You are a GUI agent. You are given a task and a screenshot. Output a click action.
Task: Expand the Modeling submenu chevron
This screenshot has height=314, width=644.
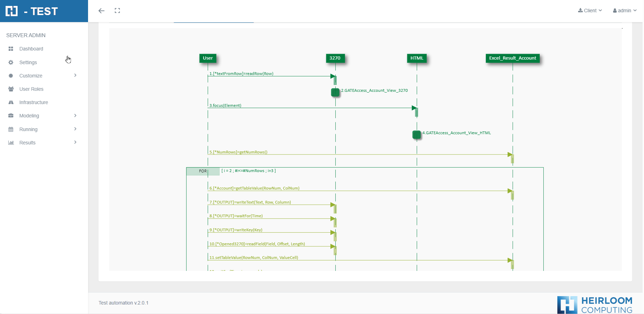coord(75,116)
